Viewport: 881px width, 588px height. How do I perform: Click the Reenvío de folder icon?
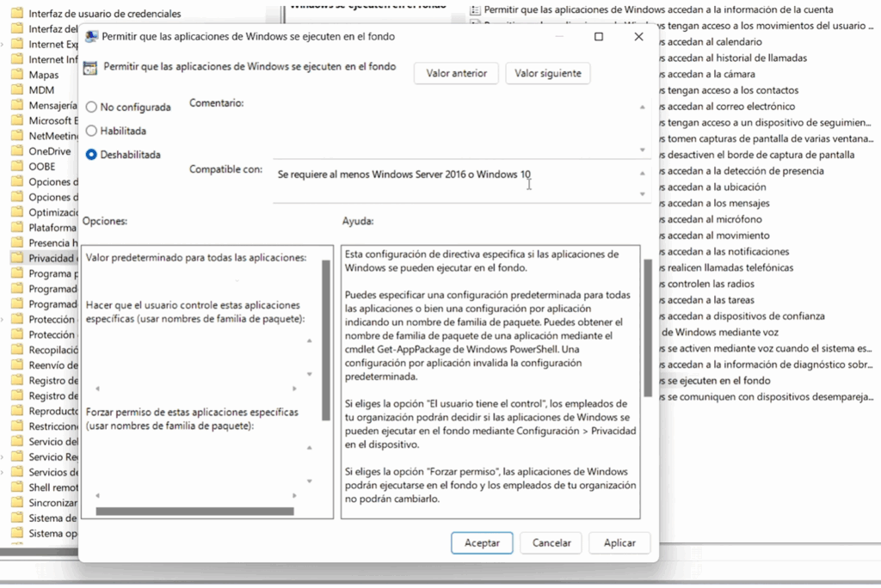pyautogui.click(x=17, y=365)
